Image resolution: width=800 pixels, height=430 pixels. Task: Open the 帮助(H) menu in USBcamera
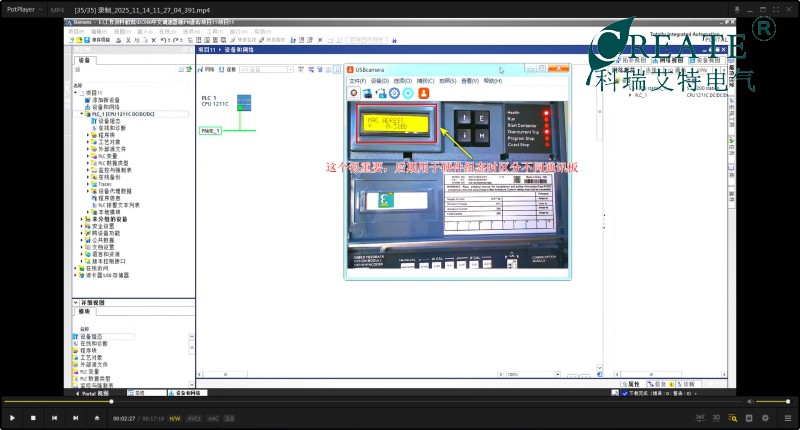[x=493, y=80]
